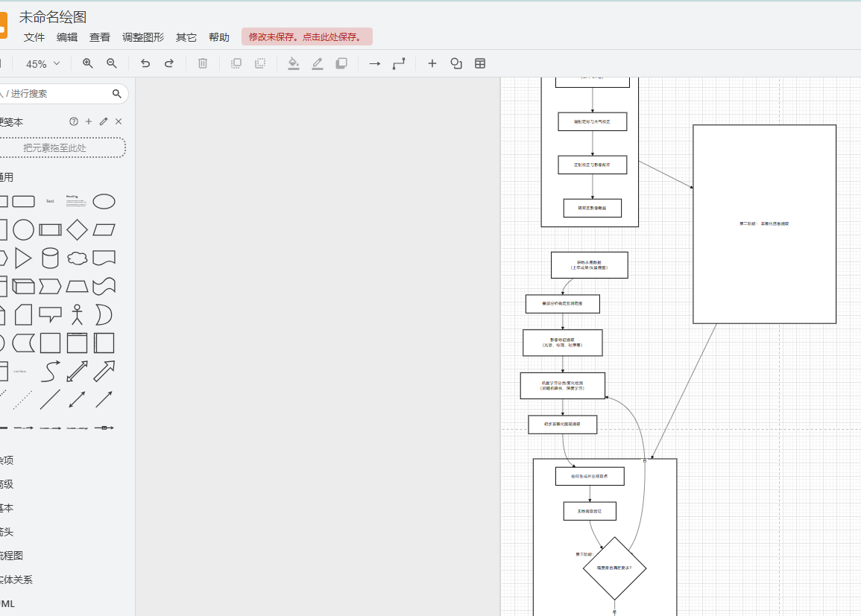Select the trapezoid shape in palette
The image size is (861, 616).
[x=77, y=286]
